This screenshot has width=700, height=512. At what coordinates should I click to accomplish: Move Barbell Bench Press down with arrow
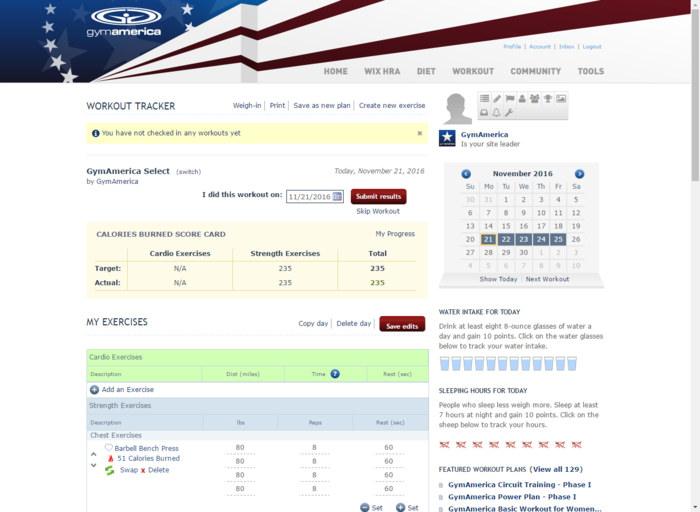click(94, 465)
